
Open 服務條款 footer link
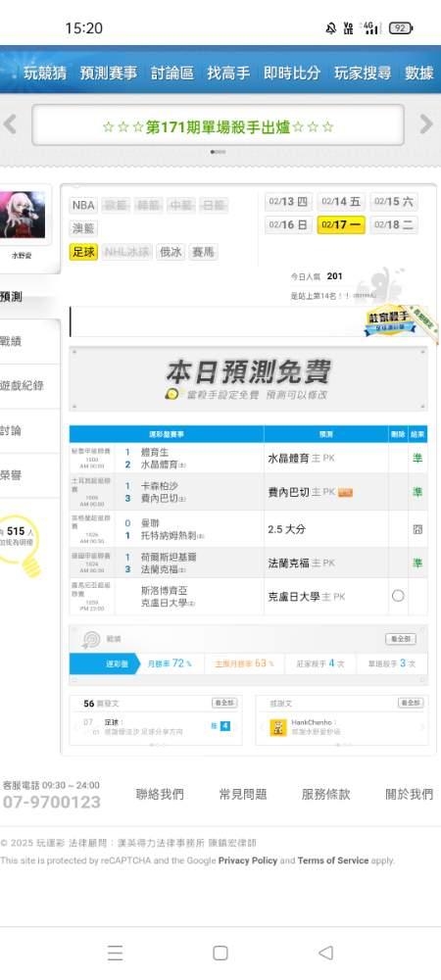(x=326, y=795)
